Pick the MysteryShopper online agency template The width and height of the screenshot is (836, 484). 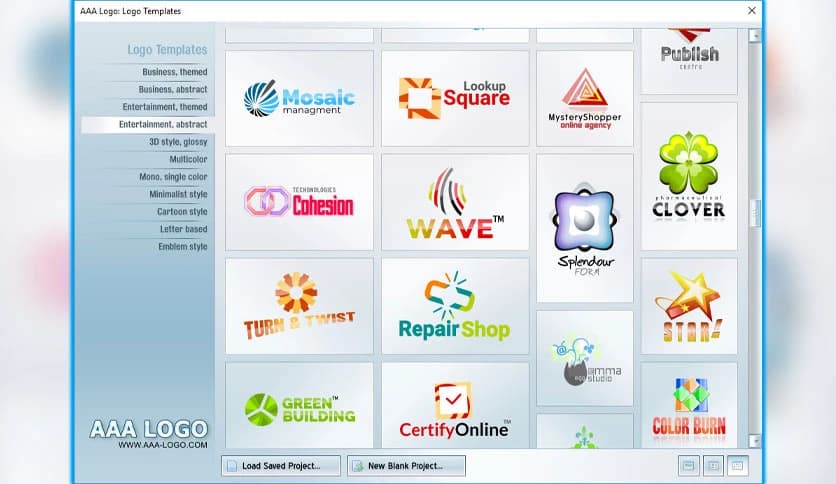pyautogui.click(x=585, y=99)
